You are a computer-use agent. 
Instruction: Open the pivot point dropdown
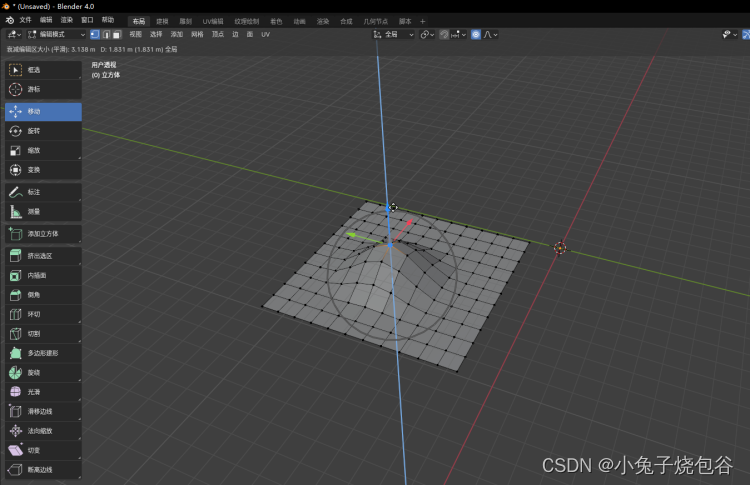pyautogui.click(x=427, y=34)
